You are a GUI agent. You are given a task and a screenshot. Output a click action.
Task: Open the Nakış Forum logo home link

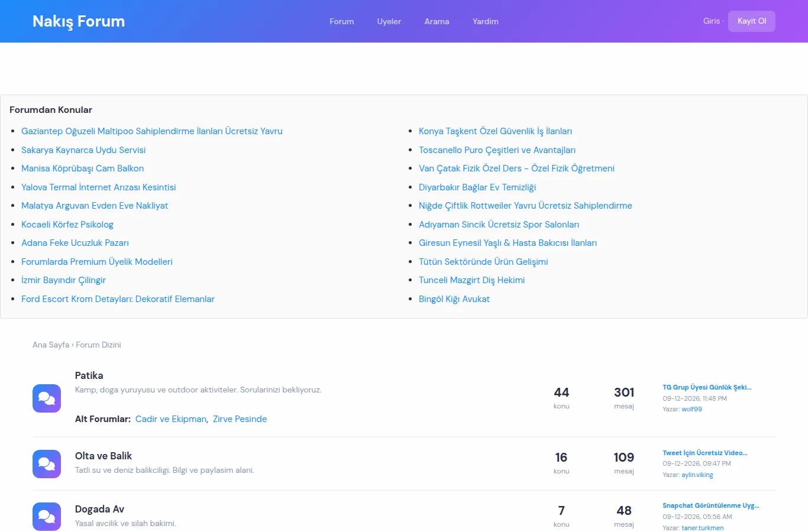coord(79,21)
